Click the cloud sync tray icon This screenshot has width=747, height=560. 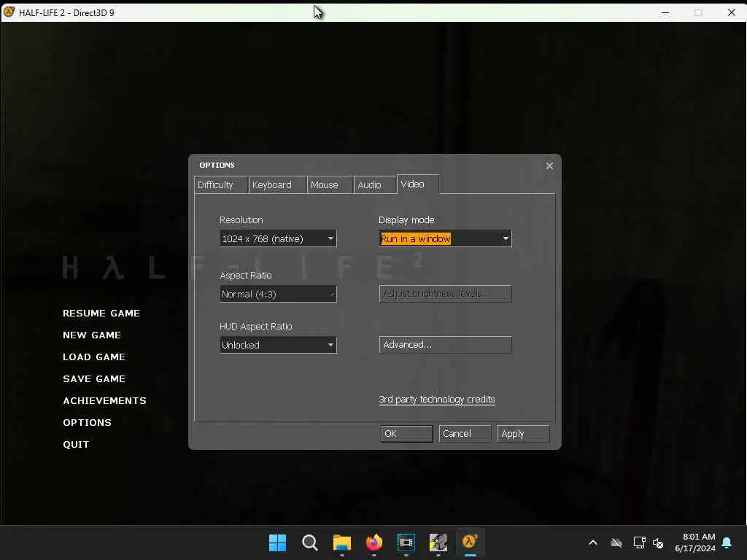pyautogui.click(x=616, y=542)
